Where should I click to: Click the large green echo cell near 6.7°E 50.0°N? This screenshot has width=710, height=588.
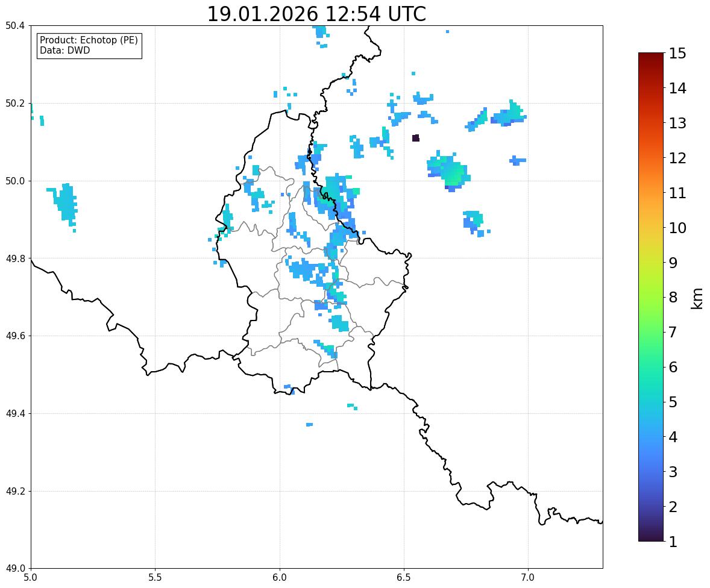(450, 171)
